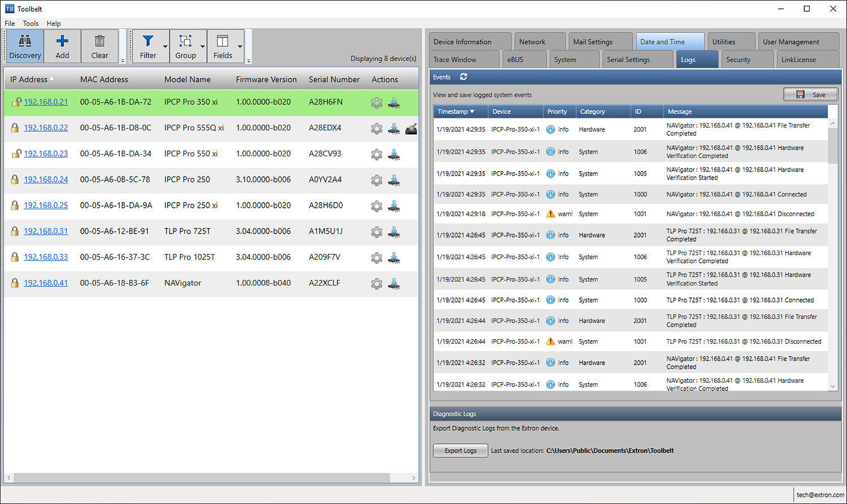Open the 192.168.0.21 IP address link

(46, 102)
